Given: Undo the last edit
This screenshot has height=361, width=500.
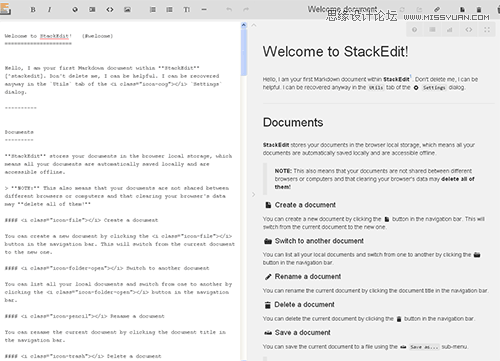Looking at the screenshot, I should (x=229, y=10).
